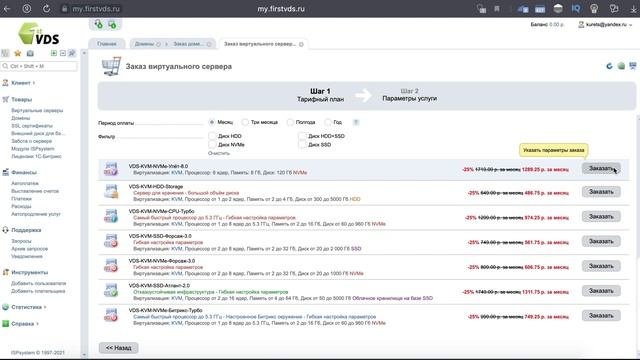Open favorites star in sidebar toolbar
The width and height of the screenshot is (640, 360).
pyautogui.click(x=18, y=53)
